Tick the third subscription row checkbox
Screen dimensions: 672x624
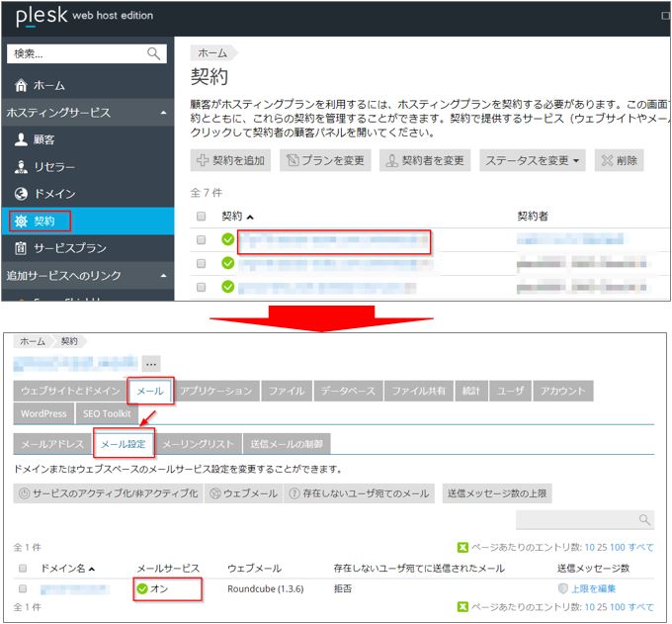(x=201, y=287)
